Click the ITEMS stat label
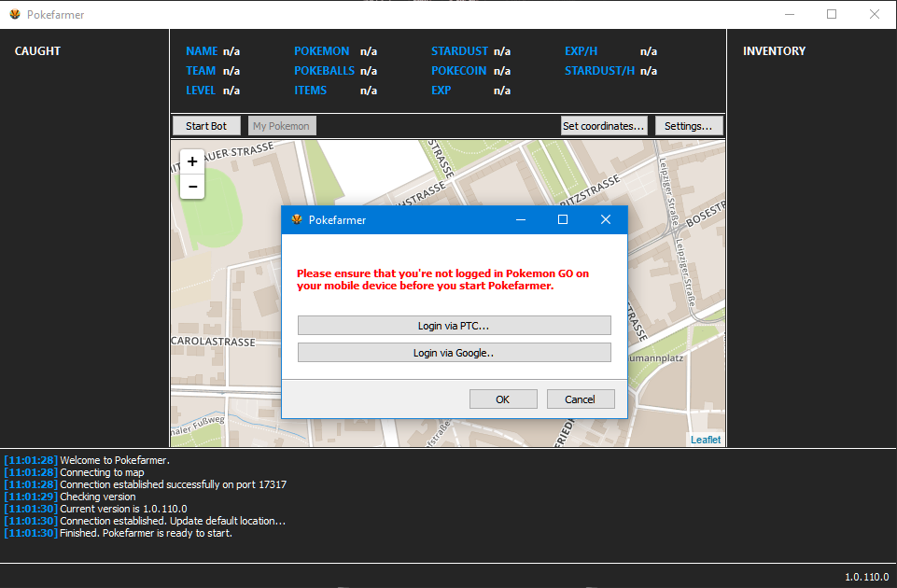Viewport: 897px width, 588px height. [310, 91]
